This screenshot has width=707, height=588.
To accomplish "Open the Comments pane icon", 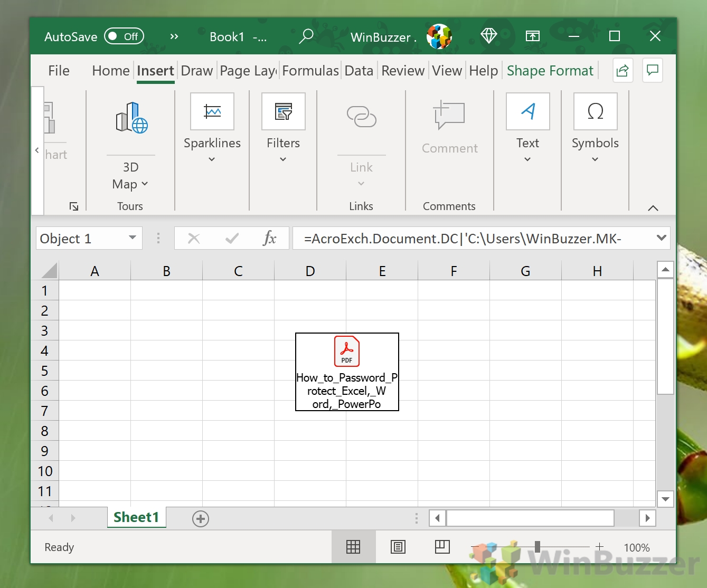I will (x=653, y=70).
